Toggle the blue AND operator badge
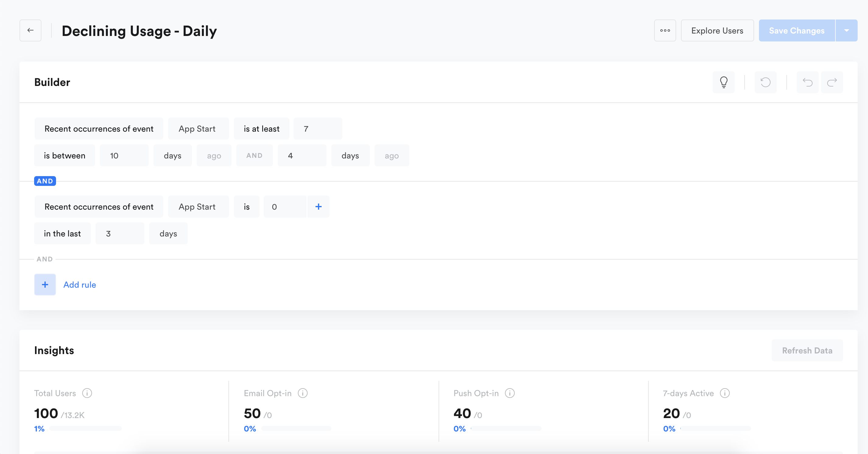The image size is (868, 454). pyautogui.click(x=45, y=181)
